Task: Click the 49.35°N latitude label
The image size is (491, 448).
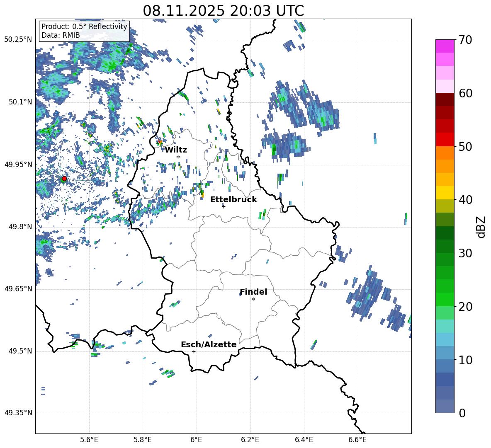Action: tap(18, 413)
